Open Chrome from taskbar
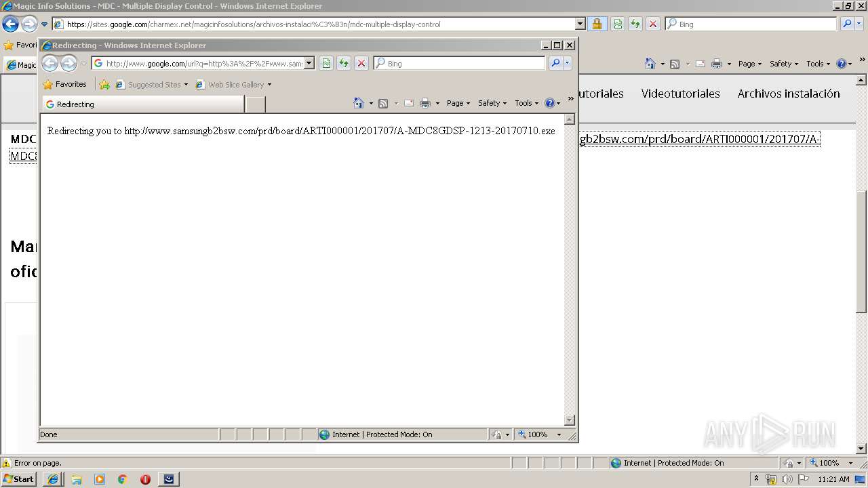The image size is (868, 488). (123, 479)
